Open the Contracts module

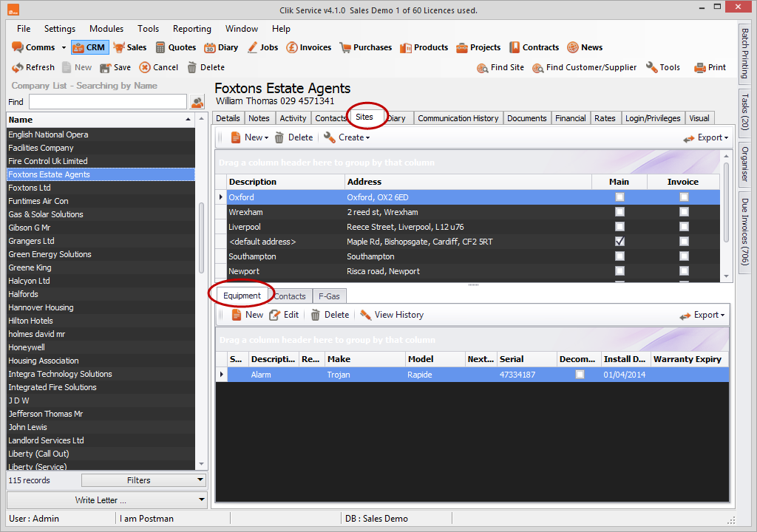514,47
